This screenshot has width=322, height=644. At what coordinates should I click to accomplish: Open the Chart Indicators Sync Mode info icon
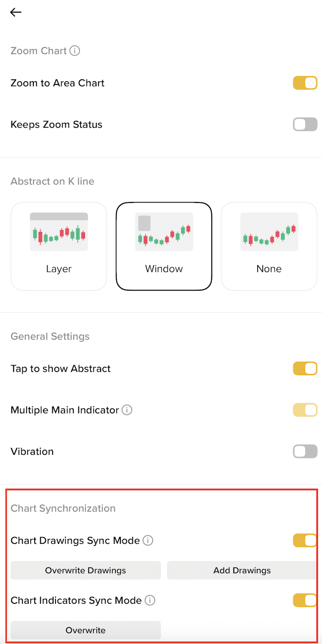pyautogui.click(x=150, y=601)
